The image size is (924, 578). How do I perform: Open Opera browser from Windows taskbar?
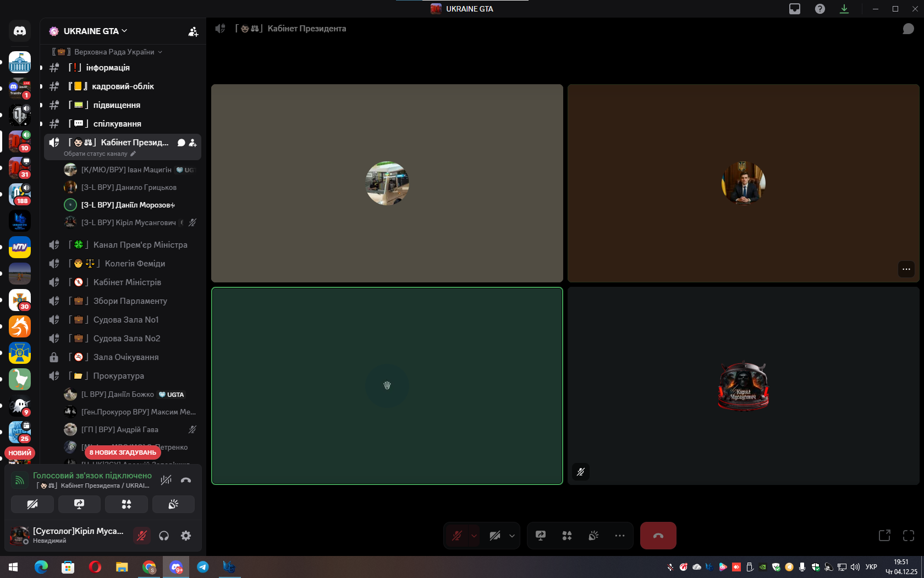click(x=95, y=567)
